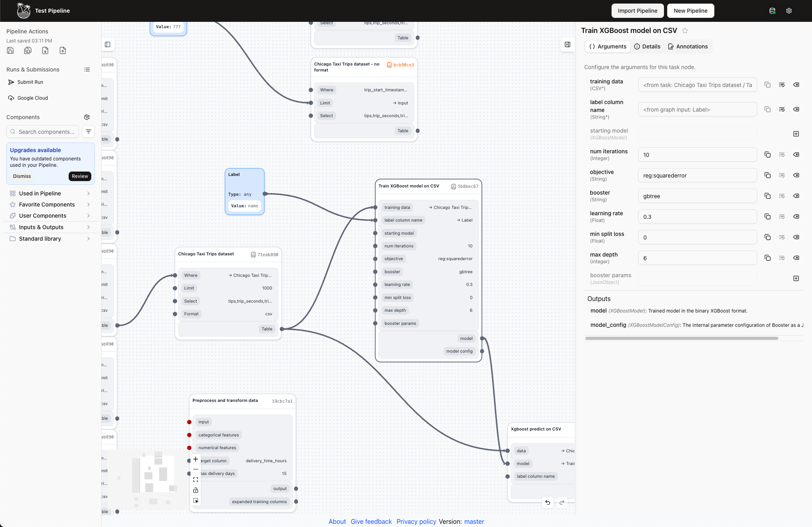
Task: Save the pipeline using the save icon
Action: tap(10, 50)
